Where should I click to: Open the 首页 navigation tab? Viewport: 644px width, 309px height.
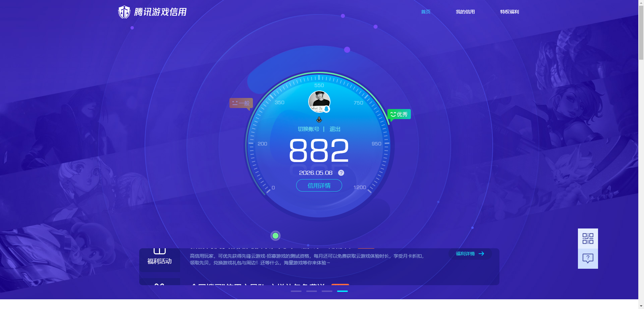[426, 12]
